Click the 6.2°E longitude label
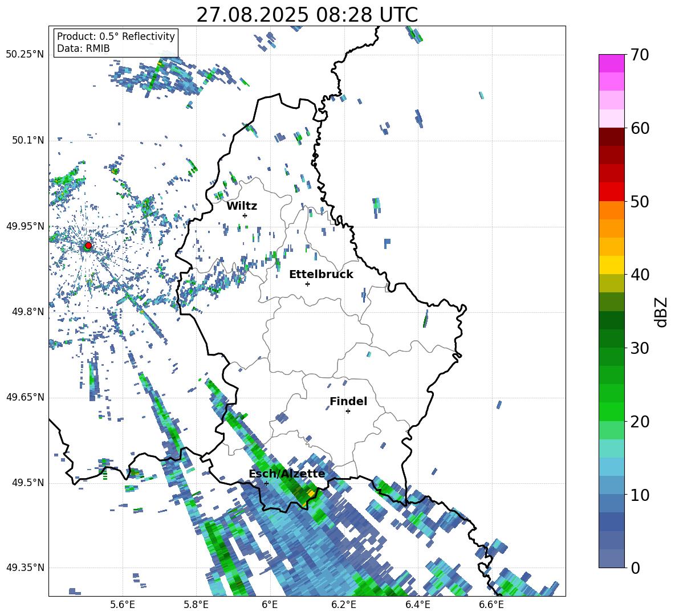Screen dimensions: 675x616 pyautogui.click(x=344, y=605)
